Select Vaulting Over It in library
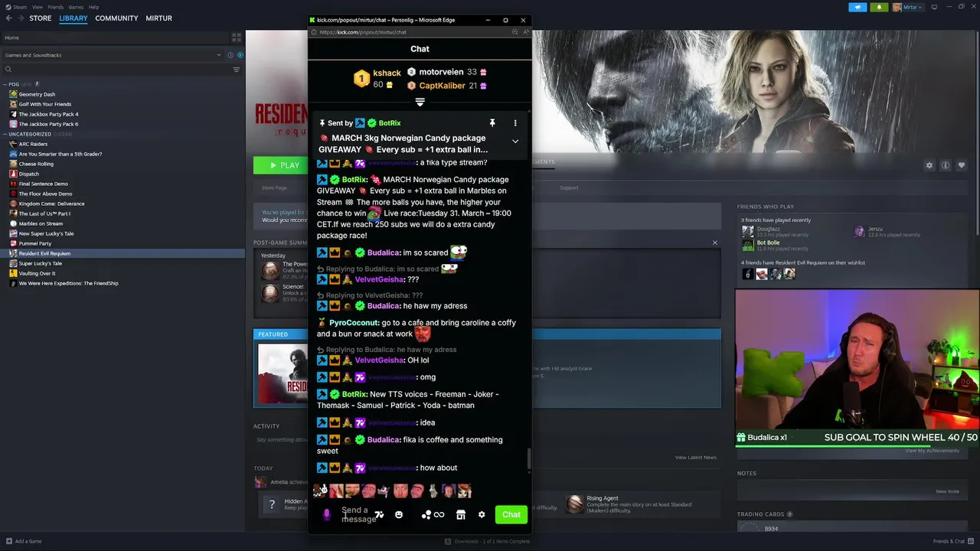This screenshot has height=551, width=980. 37,273
